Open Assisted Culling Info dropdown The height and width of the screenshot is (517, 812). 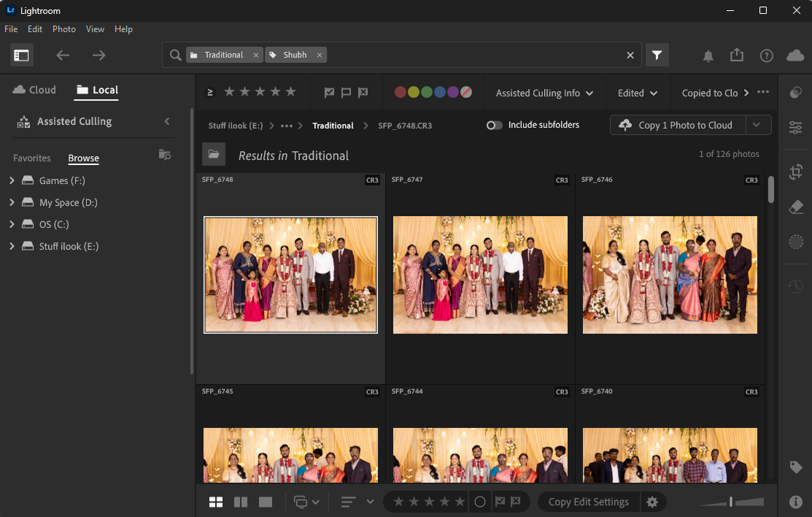(x=544, y=93)
